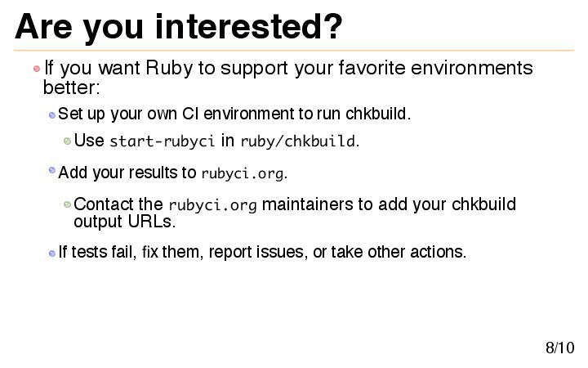Click the blue bullet beside "If tests fail"

click(x=52, y=252)
